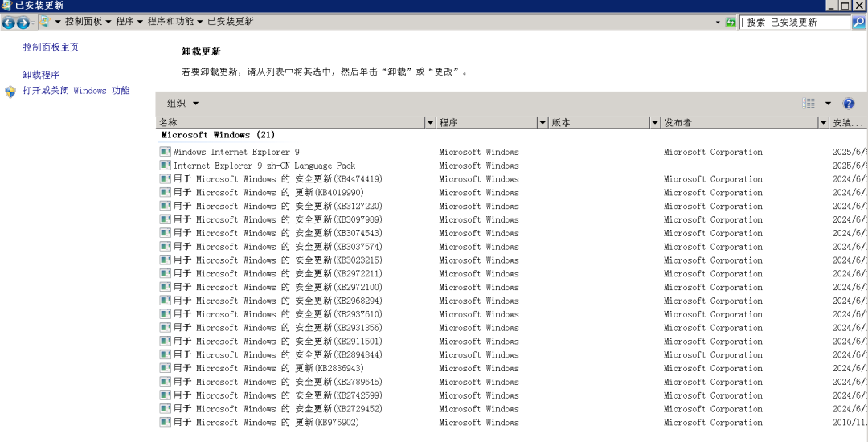
Task: Click the 已安装更新 breadcrumb
Action: point(231,22)
